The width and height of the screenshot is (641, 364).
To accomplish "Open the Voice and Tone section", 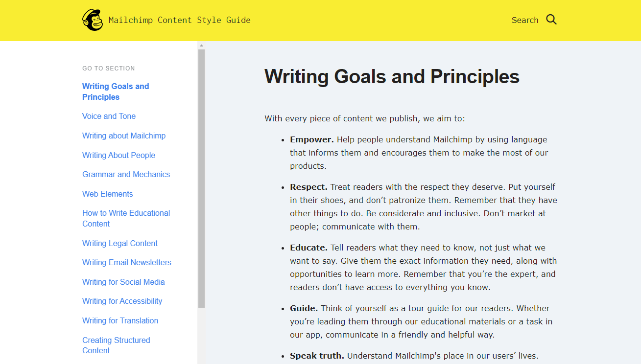I will click(109, 116).
